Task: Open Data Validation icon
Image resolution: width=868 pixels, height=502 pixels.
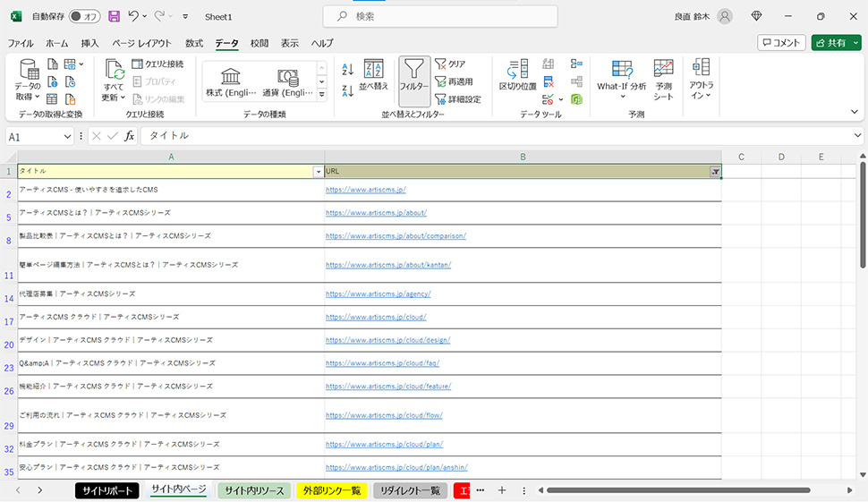Action: pos(548,99)
